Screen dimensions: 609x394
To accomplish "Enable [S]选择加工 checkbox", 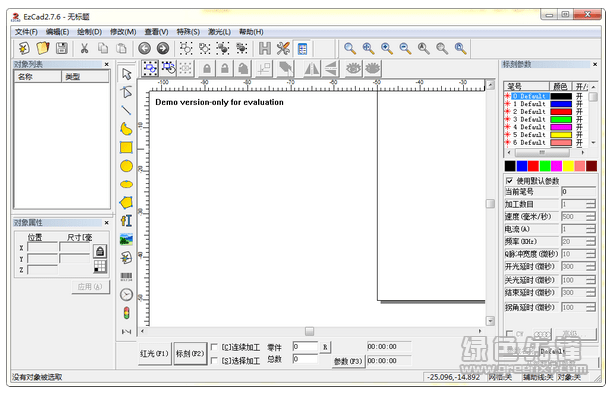I will pos(214,361).
